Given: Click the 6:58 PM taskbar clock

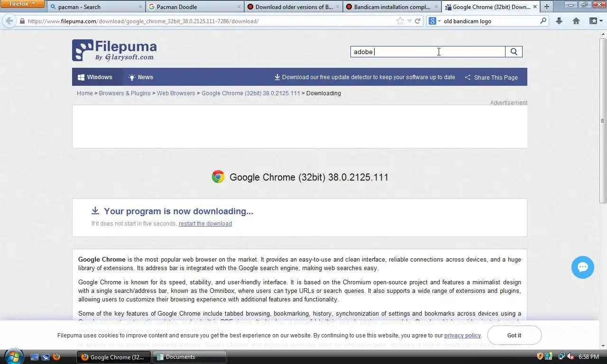Looking at the screenshot, I should pos(589,356).
